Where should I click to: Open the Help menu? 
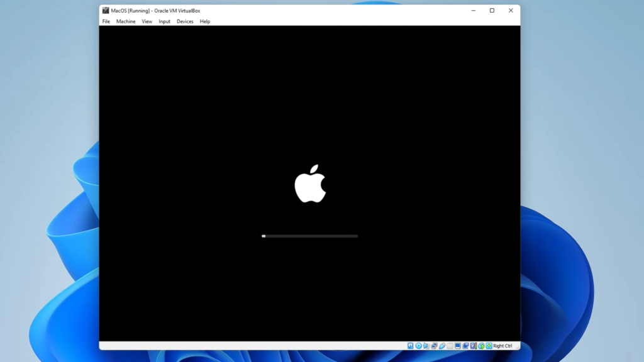pos(205,21)
